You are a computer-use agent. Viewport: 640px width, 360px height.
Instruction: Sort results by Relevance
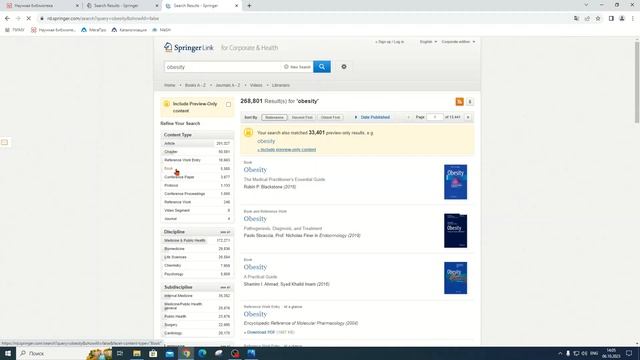(x=274, y=117)
